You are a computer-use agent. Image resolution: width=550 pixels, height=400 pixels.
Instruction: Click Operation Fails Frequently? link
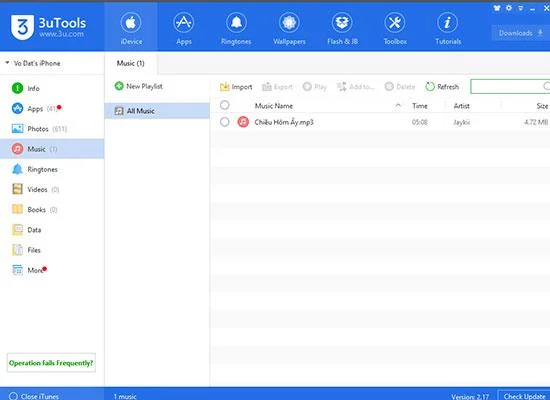click(x=51, y=363)
